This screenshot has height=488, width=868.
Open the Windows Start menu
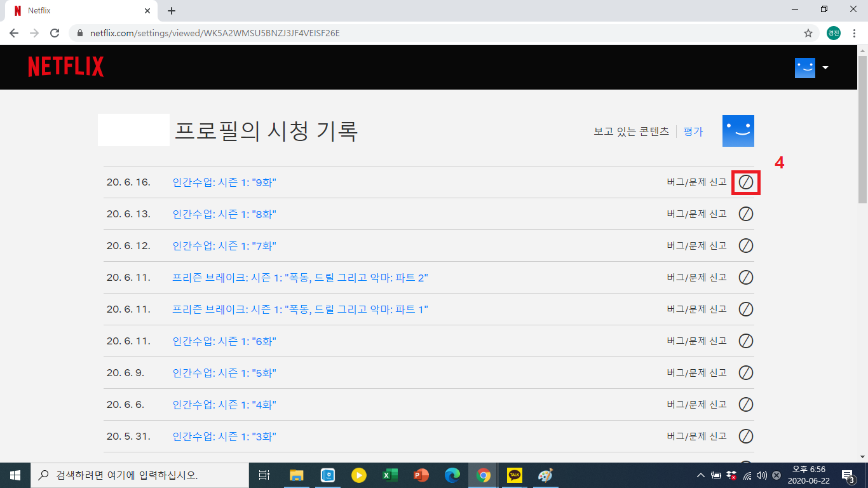pos(15,475)
